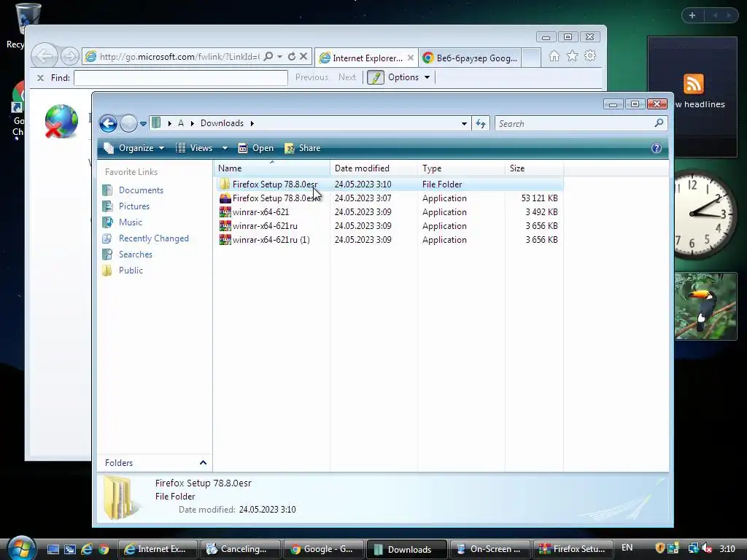The image size is (747, 560).
Task: Close the IE Find bar
Action: 41,77
